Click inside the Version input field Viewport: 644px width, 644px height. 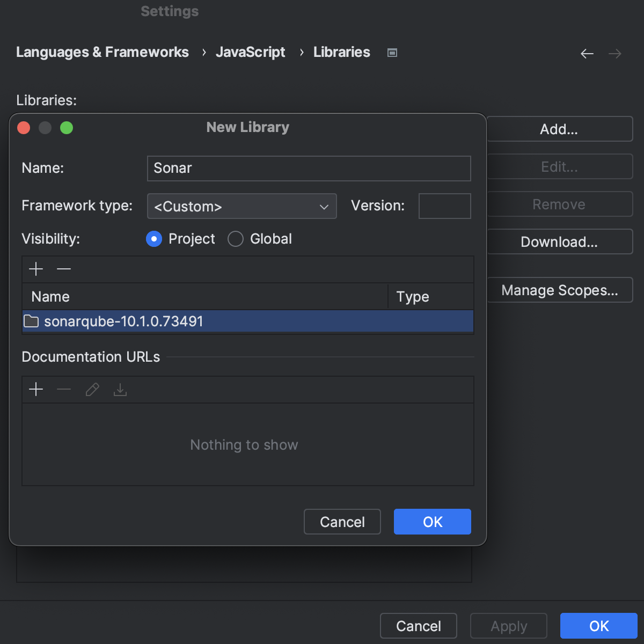[444, 206]
